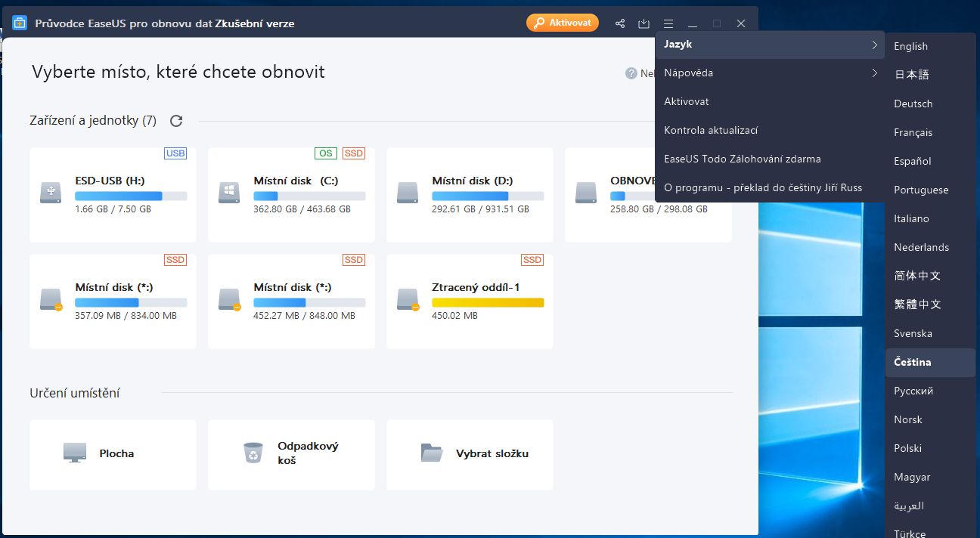980x538 pixels.
Task: Select Svenska language
Action: click(930, 333)
